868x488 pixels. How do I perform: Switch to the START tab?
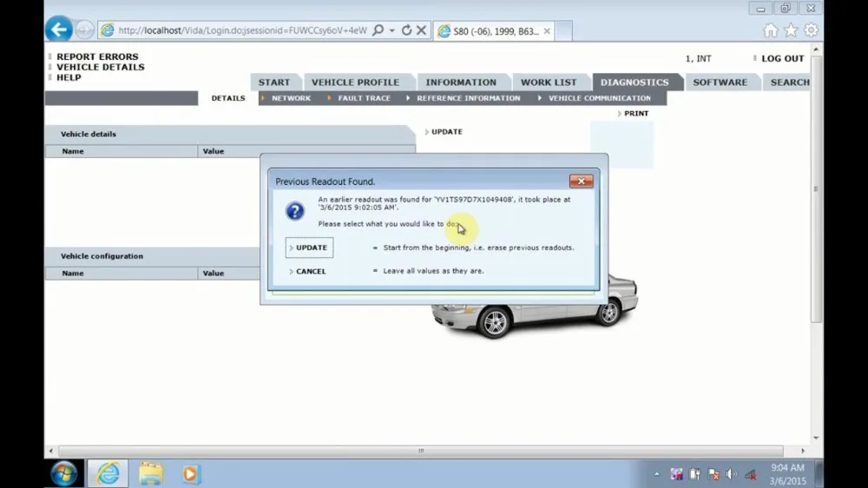pyautogui.click(x=274, y=82)
